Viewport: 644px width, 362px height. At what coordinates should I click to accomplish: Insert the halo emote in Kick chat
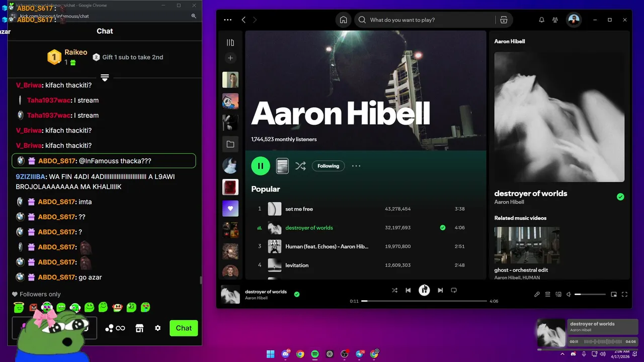[19, 307]
